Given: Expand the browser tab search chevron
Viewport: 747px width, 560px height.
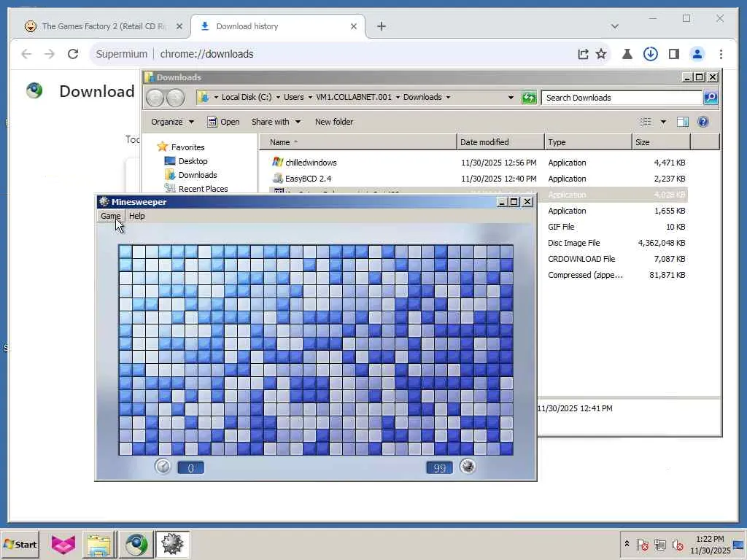Looking at the screenshot, I should [x=614, y=26].
